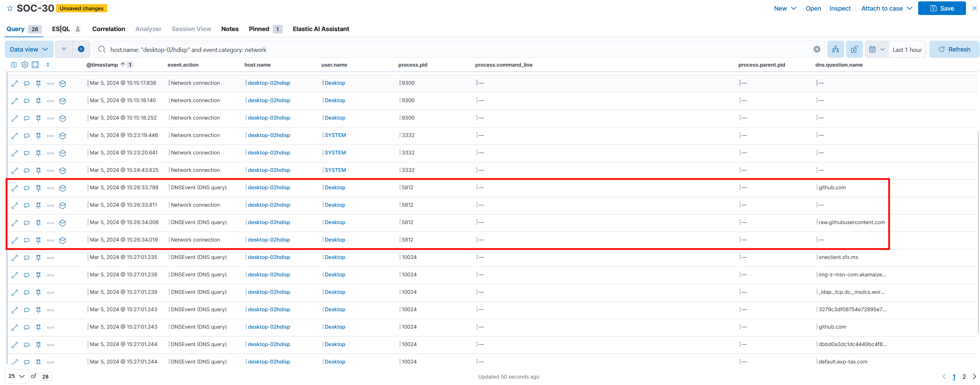The height and width of the screenshot is (385, 980).
Task: Enter fullscreen timeline view
Action: (x=36, y=65)
